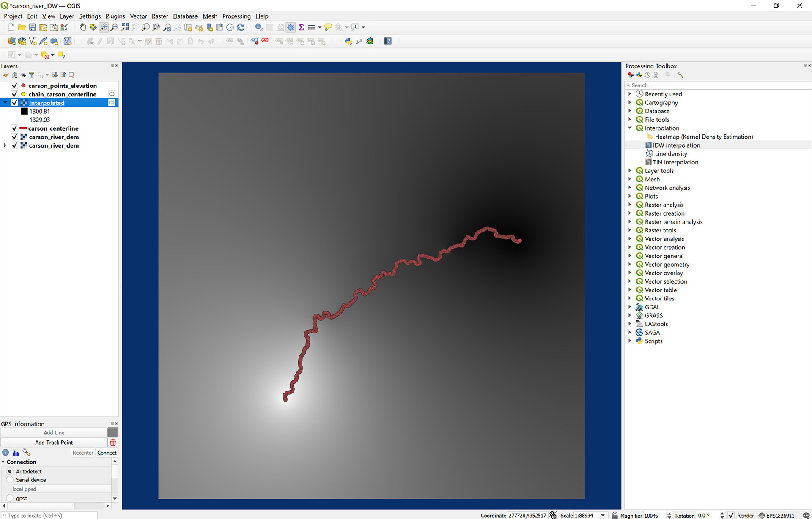Click the Add Track Point button

tap(54, 443)
